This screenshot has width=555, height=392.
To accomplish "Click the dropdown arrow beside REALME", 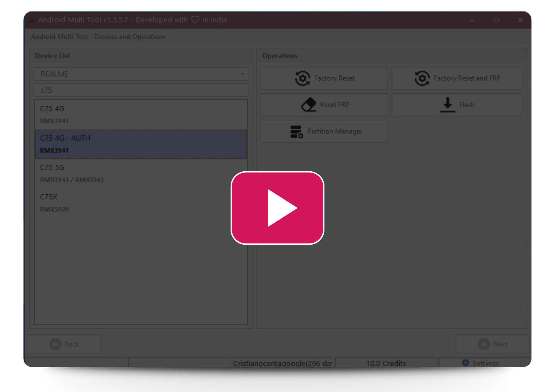I will 243,74.
